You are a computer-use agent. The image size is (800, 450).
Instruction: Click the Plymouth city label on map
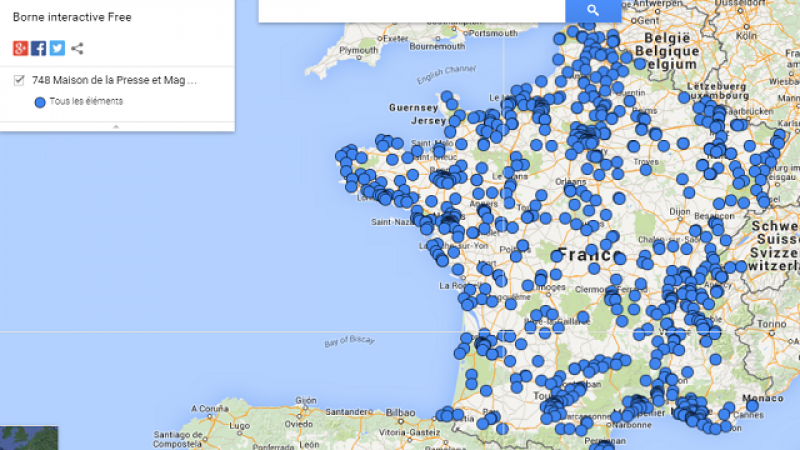point(359,49)
